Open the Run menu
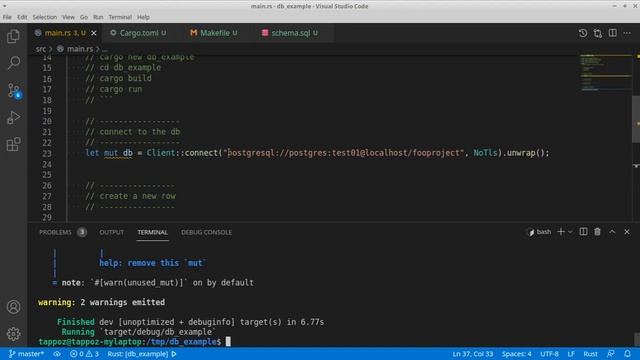The width and height of the screenshot is (640, 360). [98, 17]
